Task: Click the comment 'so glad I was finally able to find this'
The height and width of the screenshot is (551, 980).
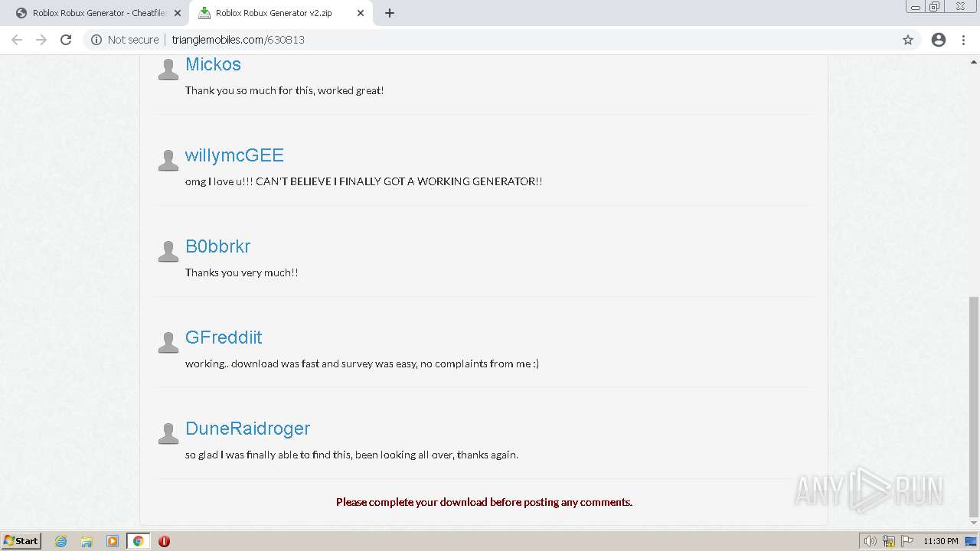Action: point(351,455)
